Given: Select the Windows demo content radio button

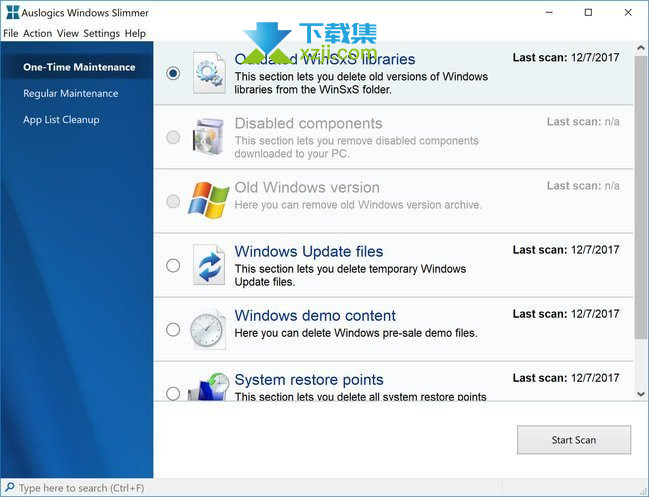Looking at the screenshot, I should point(173,330).
